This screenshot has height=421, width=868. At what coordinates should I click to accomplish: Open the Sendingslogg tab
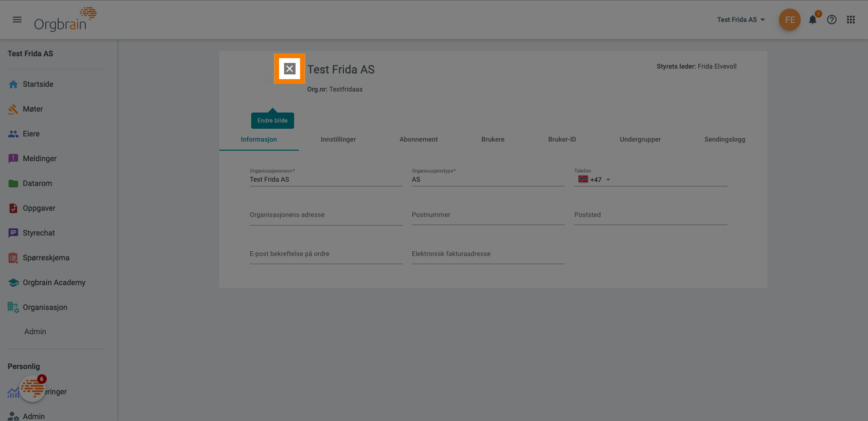pos(725,139)
